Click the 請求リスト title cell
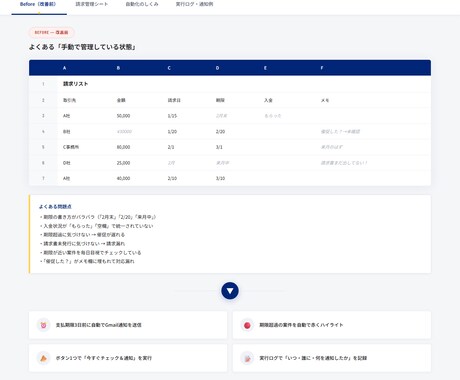Image resolution: width=460 pixels, height=380 pixels. click(x=76, y=84)
